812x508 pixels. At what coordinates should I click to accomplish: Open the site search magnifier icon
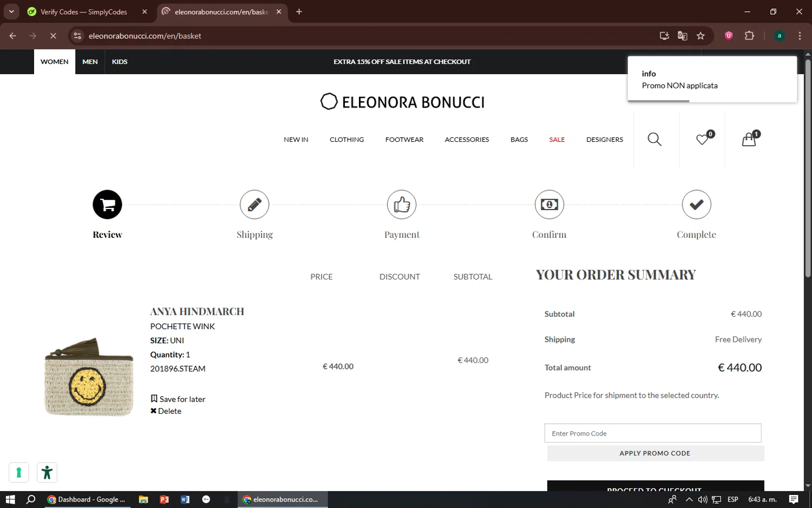coord(654,140)
